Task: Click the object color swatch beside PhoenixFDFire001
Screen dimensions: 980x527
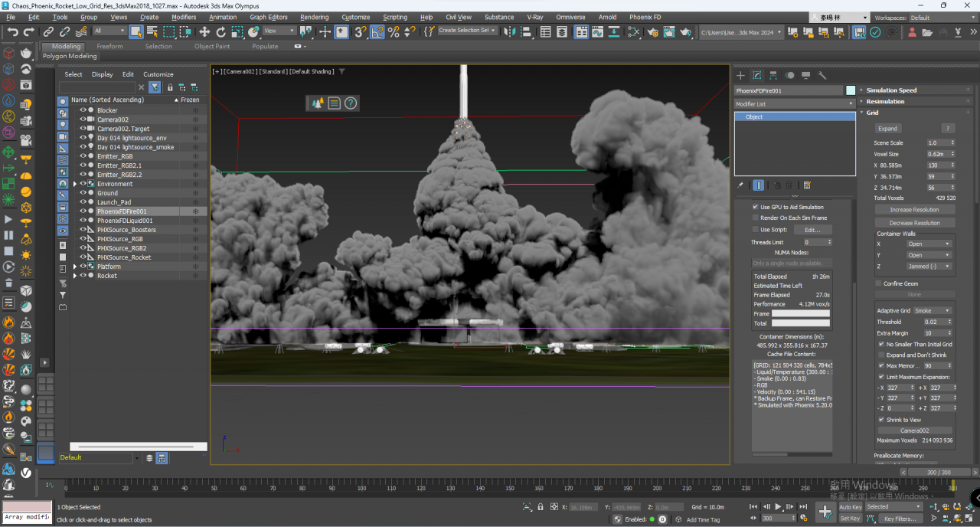Action: point(850,90)
